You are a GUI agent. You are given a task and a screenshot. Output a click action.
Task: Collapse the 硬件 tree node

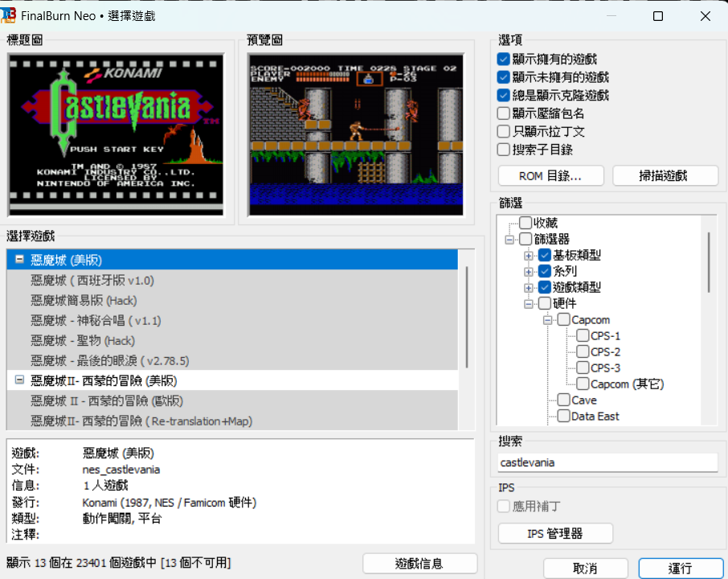pos(529,304)
